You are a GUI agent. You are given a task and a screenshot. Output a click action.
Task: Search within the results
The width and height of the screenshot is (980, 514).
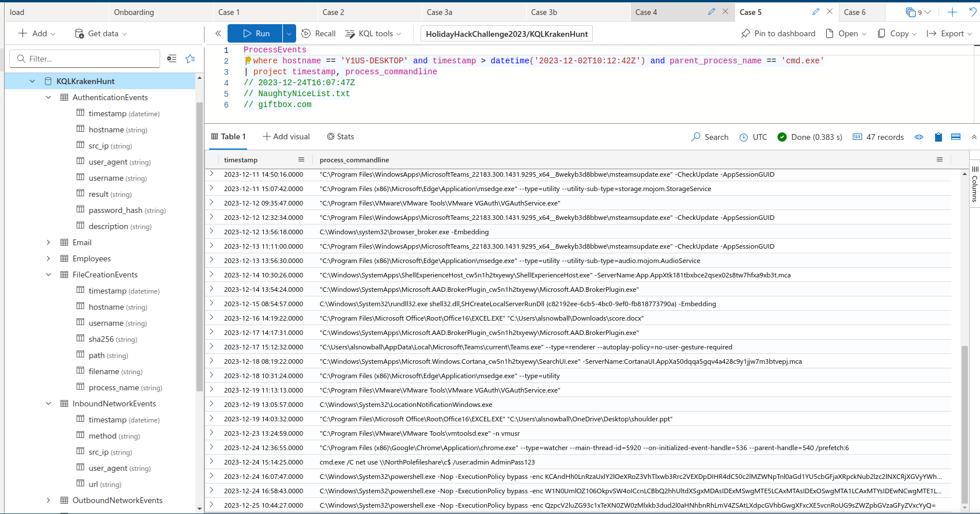[710, 137]
